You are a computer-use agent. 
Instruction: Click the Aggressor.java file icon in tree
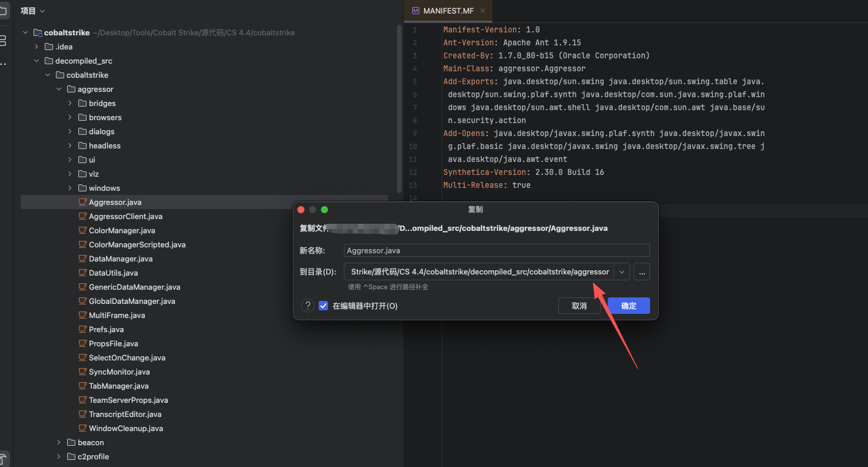(x=83, y=202)
